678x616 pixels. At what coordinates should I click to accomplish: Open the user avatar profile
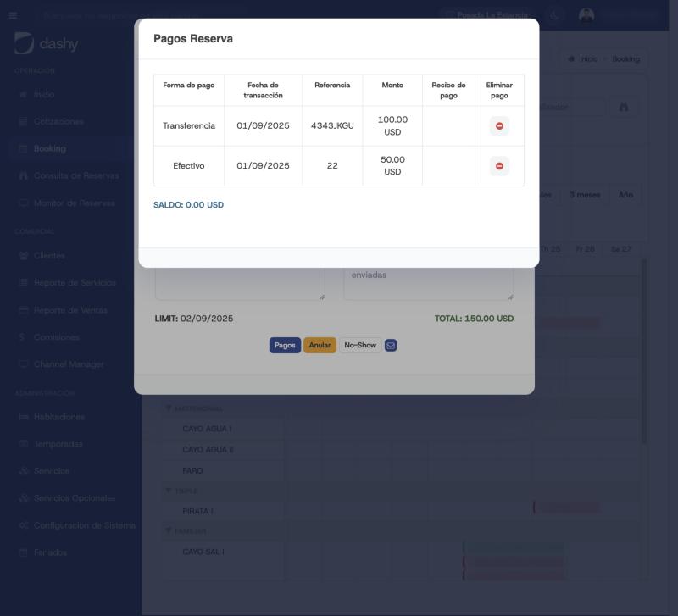point(586,15)
